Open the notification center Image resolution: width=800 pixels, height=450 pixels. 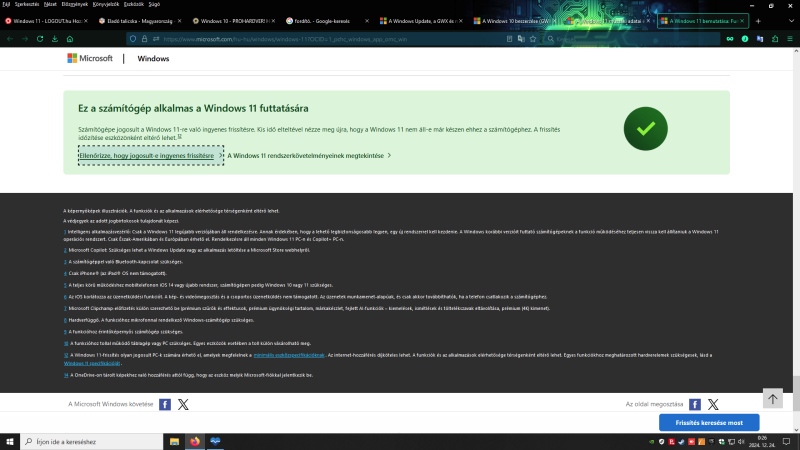coord(787,442)
